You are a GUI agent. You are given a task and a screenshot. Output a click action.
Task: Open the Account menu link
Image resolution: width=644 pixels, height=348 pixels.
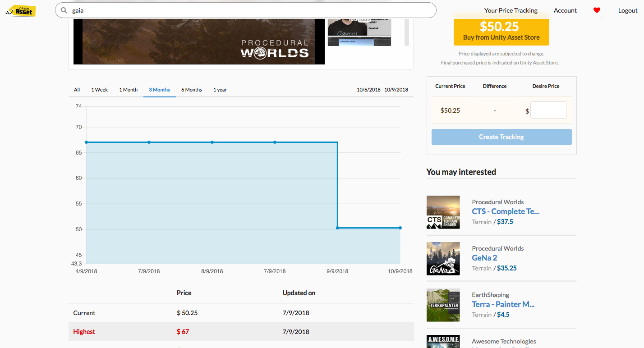[x=565, y=10]
